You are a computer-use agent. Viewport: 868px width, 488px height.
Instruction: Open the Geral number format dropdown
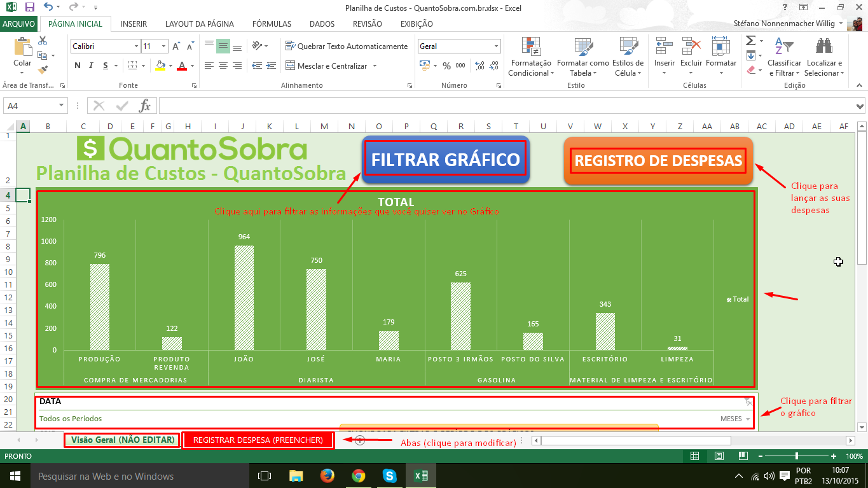tap(496, 46)
